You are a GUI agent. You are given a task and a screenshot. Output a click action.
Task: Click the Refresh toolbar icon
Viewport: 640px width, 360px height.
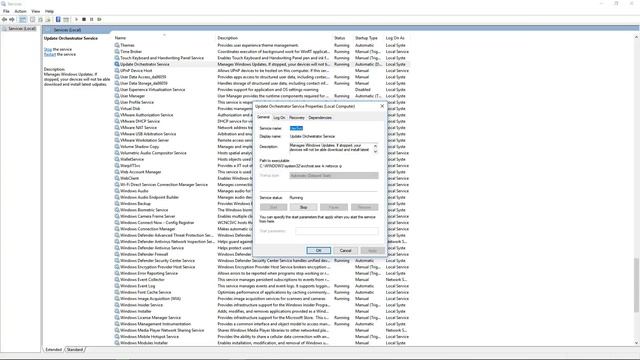click(x=40, y=19)
